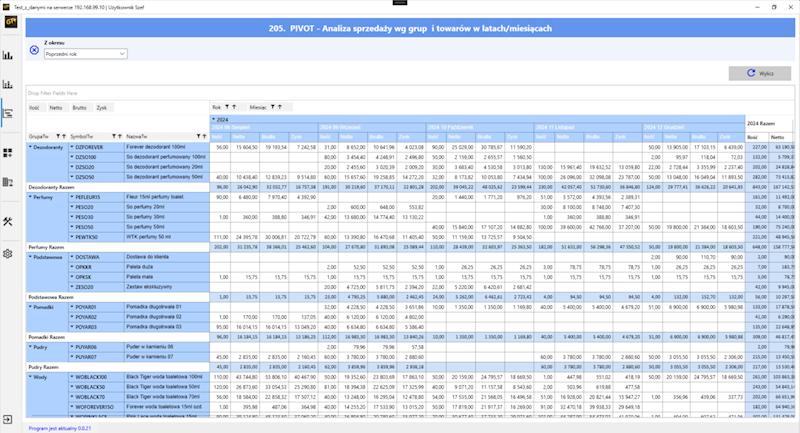
Task: Open the tools wrench sidebar icon
Action: pos(8,221)
